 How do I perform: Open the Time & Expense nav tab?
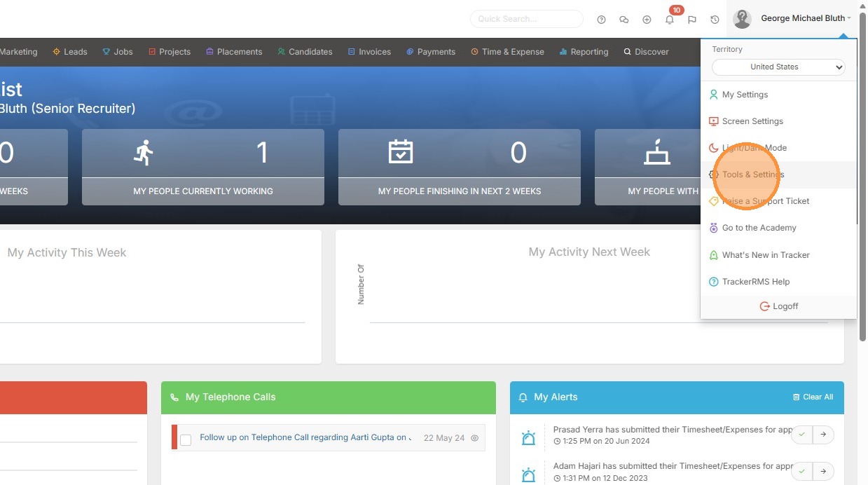pos(507,52)
